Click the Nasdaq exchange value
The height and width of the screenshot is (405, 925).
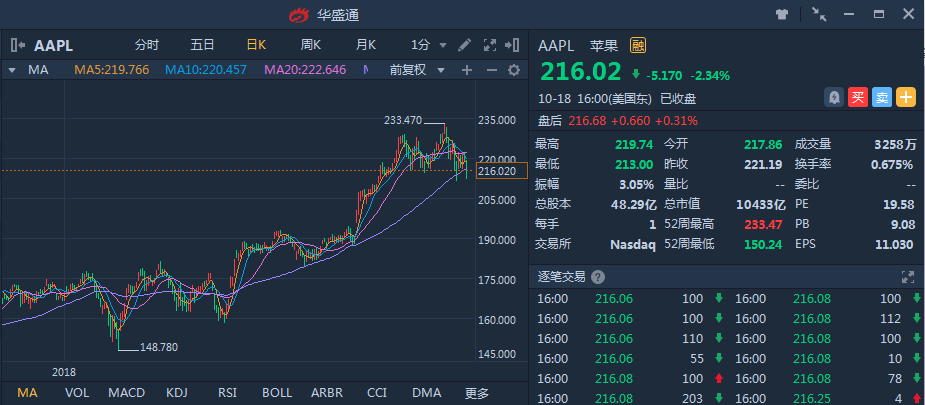click(x=632, y=244)
